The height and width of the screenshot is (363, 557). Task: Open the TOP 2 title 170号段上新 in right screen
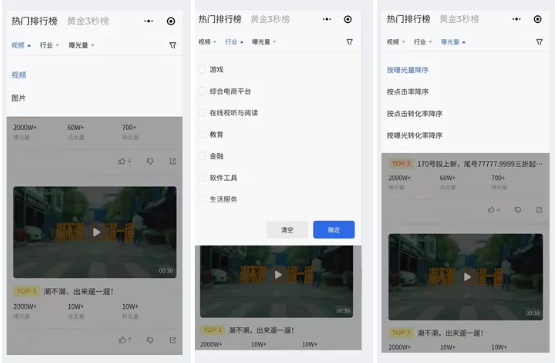pos(480,164)
